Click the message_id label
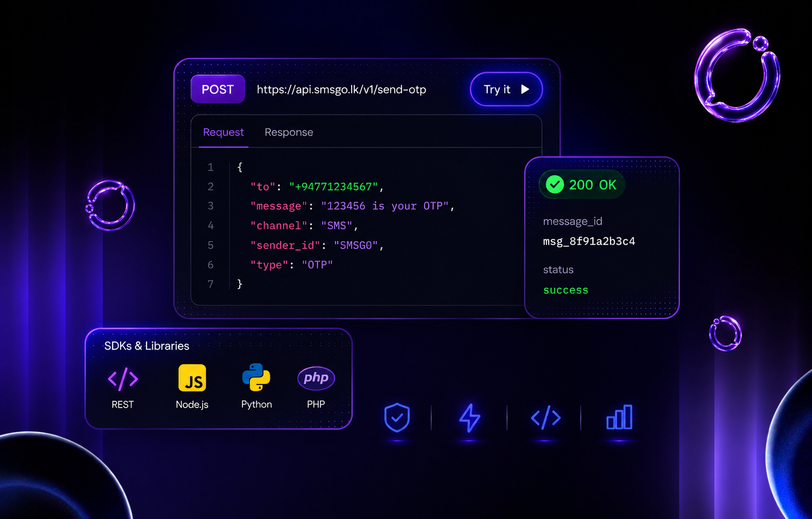Viewport: 812px width, 519px height. [x=573, y=221]
